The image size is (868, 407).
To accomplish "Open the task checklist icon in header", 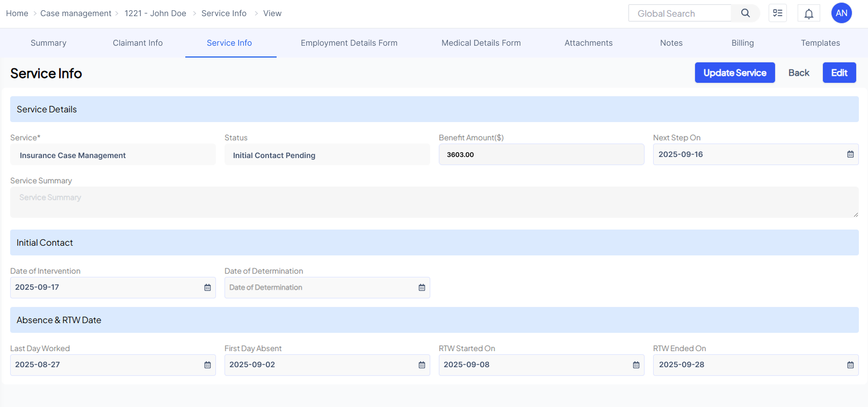I will coord(777,13).
